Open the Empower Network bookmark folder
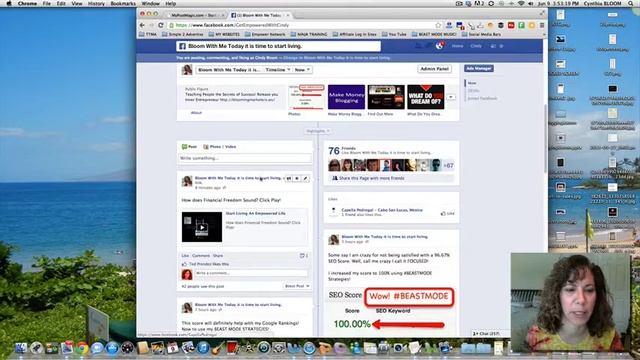This screenshot has height=360, width=640. (x=265, y=34)
